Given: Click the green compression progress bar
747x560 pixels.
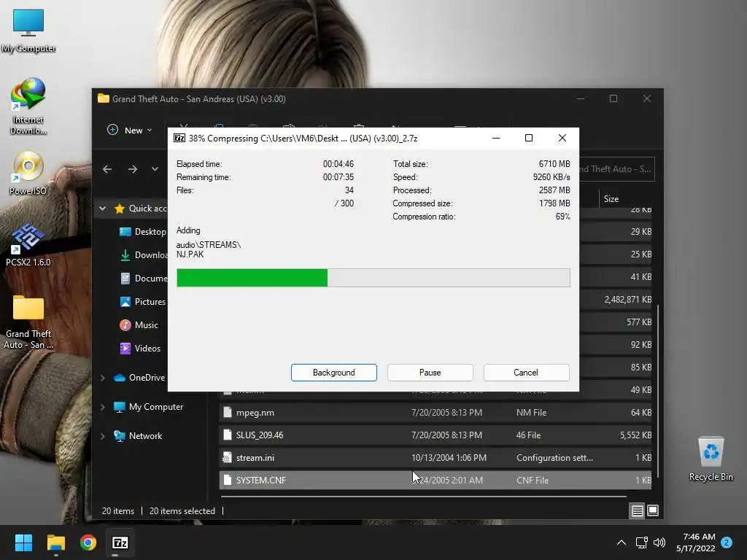Looking at the screenshot, I should pos(373,278).
